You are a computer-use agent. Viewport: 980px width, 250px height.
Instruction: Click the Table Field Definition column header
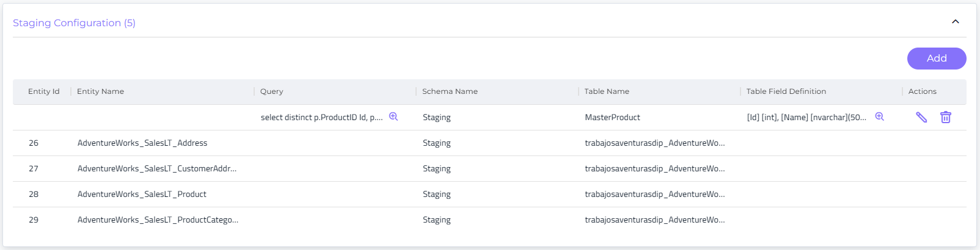point(786,91)
